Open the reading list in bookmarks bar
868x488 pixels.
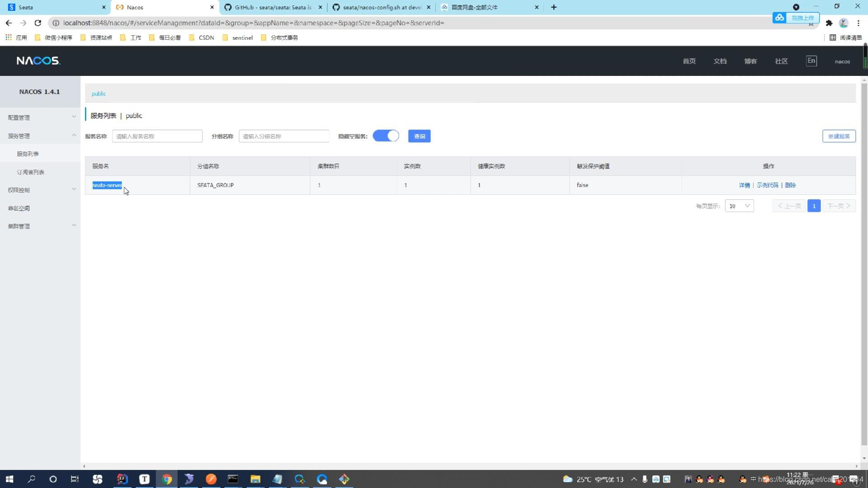click(845, 38)
